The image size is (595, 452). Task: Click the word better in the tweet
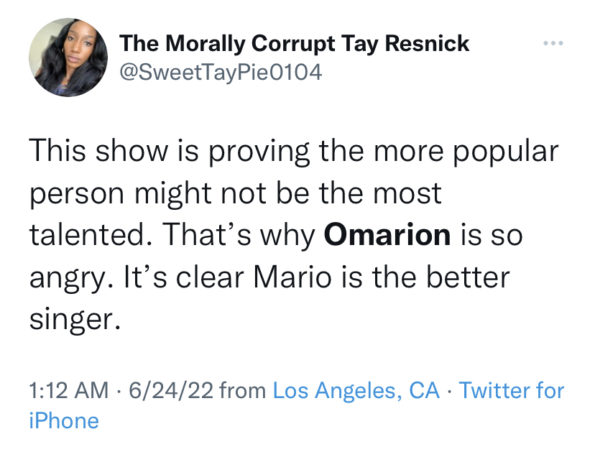pyautogui.click(x=468, y=277)
